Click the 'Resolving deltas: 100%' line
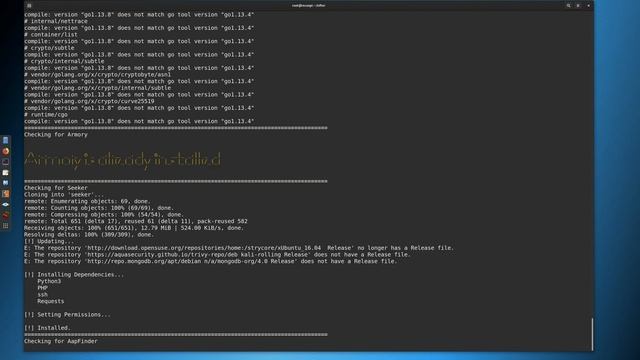The width and height of the screenshot is (640, 360). pyautogui.click(x=89, y=235)
